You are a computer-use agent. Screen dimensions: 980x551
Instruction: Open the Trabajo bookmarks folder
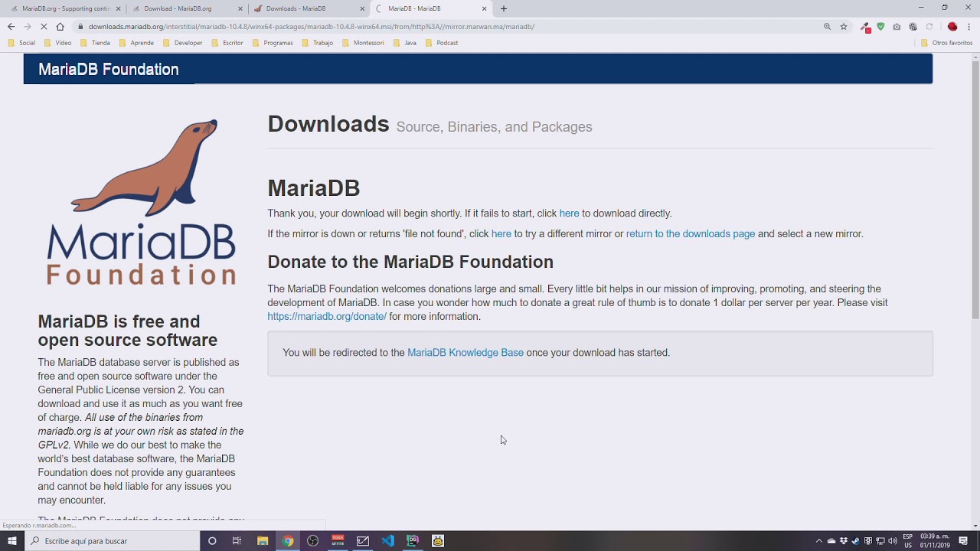coord(318,43)
